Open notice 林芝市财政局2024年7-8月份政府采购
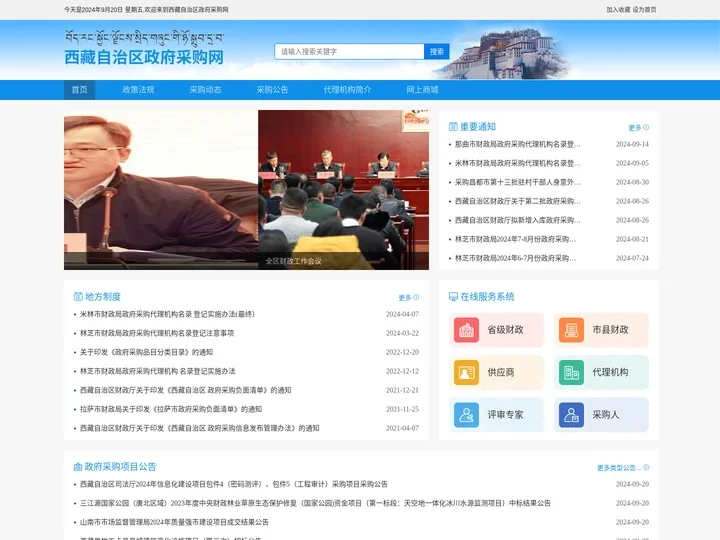Viewport: 720px width, 540px height. [515, 239]
